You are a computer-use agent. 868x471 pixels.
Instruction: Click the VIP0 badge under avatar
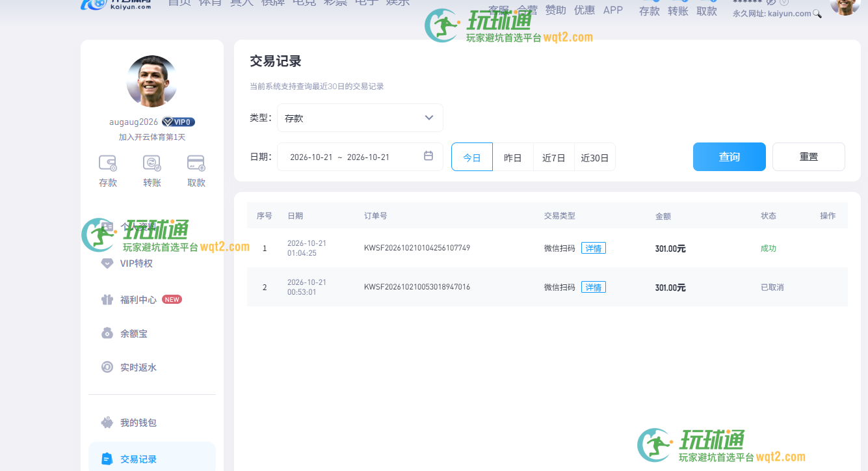point(179,122)
